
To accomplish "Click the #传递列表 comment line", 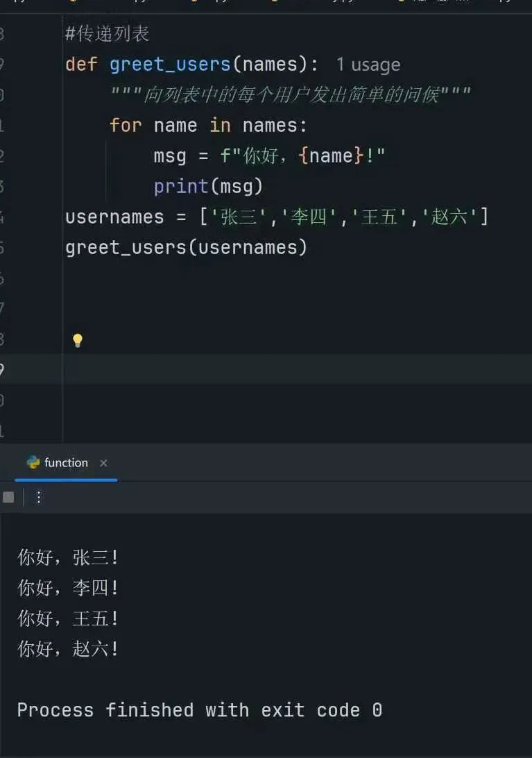I will pos(108,34).
